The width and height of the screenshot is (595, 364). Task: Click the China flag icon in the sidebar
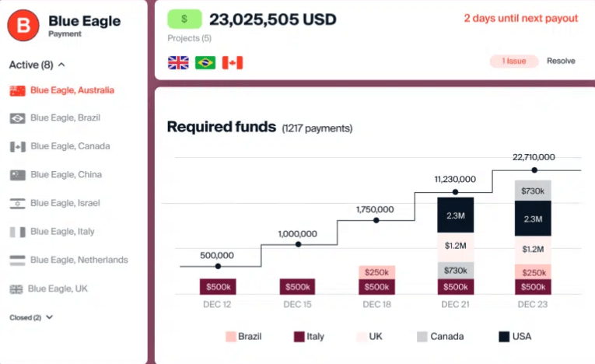pos(17,175)
